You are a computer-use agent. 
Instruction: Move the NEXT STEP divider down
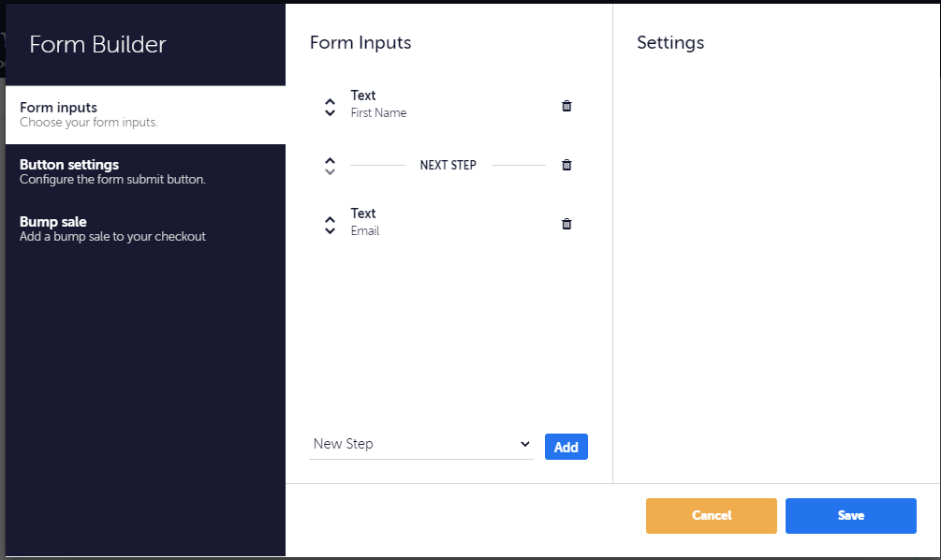330,170
